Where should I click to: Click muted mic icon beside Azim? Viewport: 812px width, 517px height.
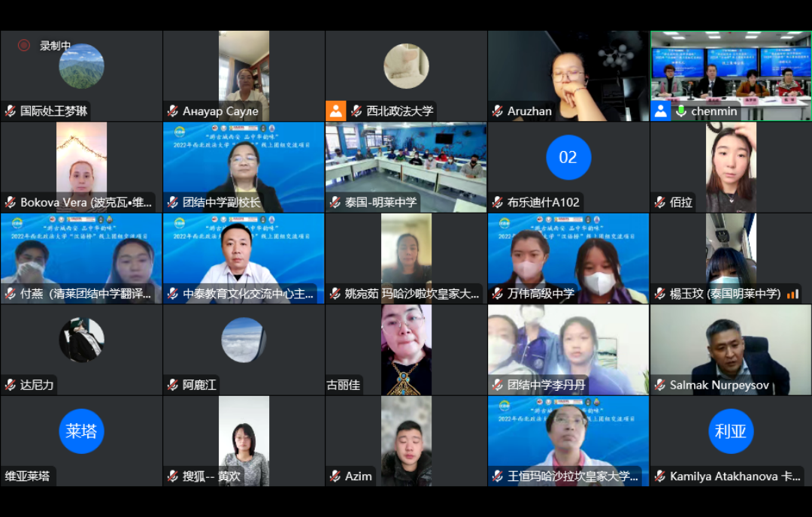point(335,476)
